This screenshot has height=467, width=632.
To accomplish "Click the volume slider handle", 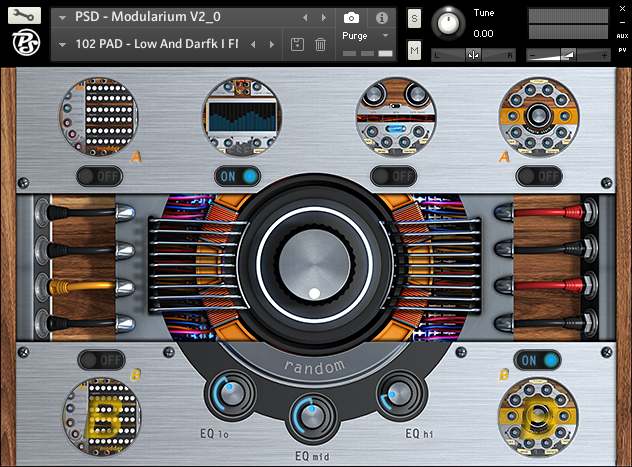I will [568, 55].
